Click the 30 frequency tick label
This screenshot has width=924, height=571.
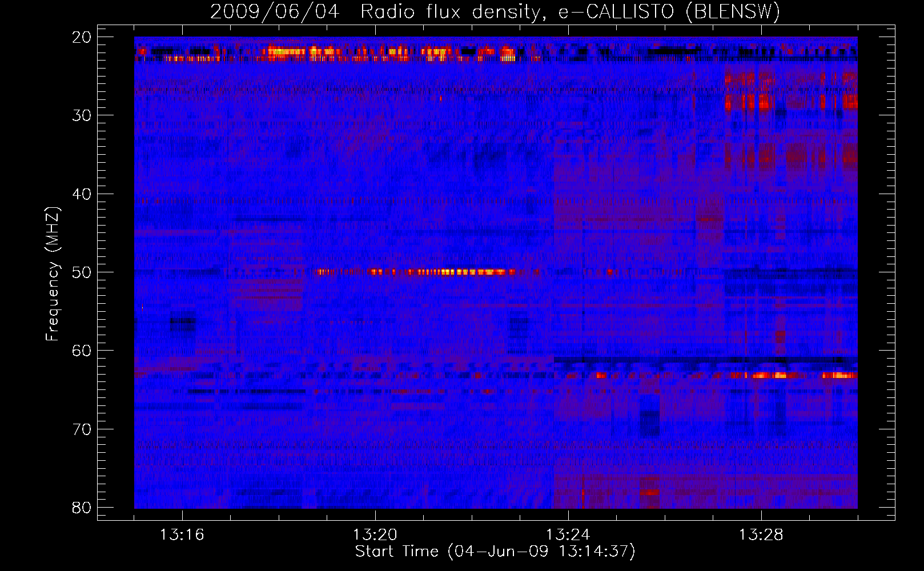coord(82,115)
